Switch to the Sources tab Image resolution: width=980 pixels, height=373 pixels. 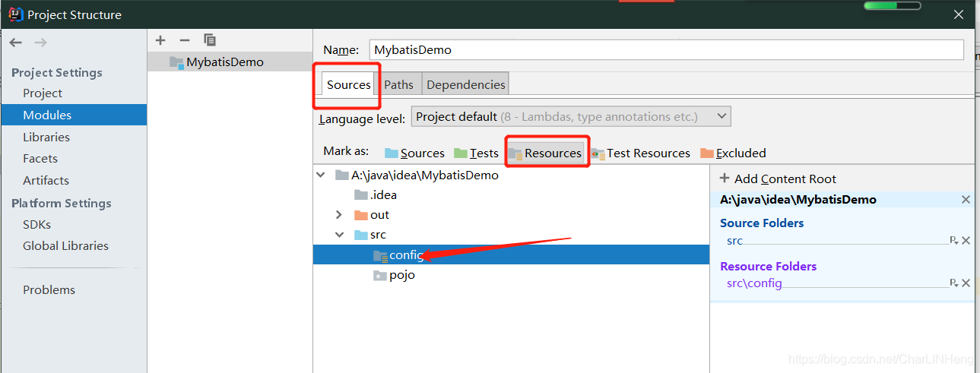point(349,84)
